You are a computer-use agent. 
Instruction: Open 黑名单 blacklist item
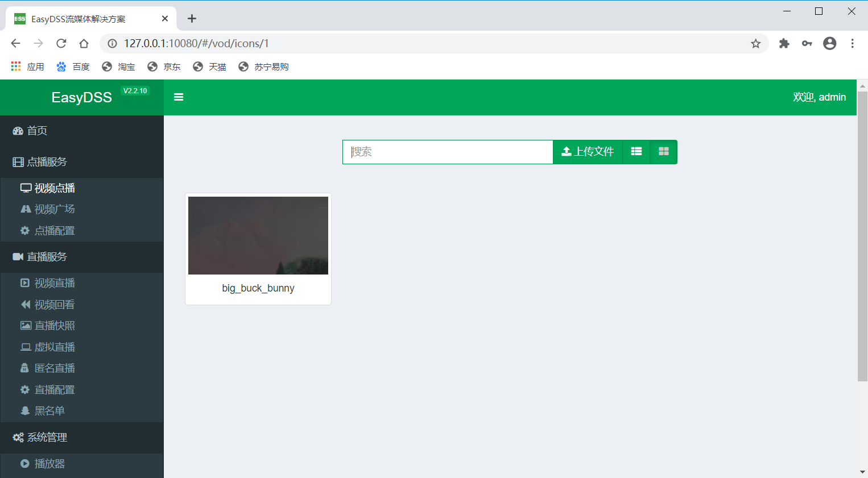[x=82, y=411]
